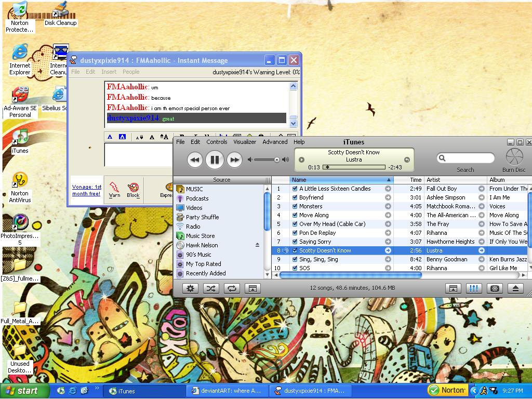Pause playback in iTunes

click(x=215, y=159)
